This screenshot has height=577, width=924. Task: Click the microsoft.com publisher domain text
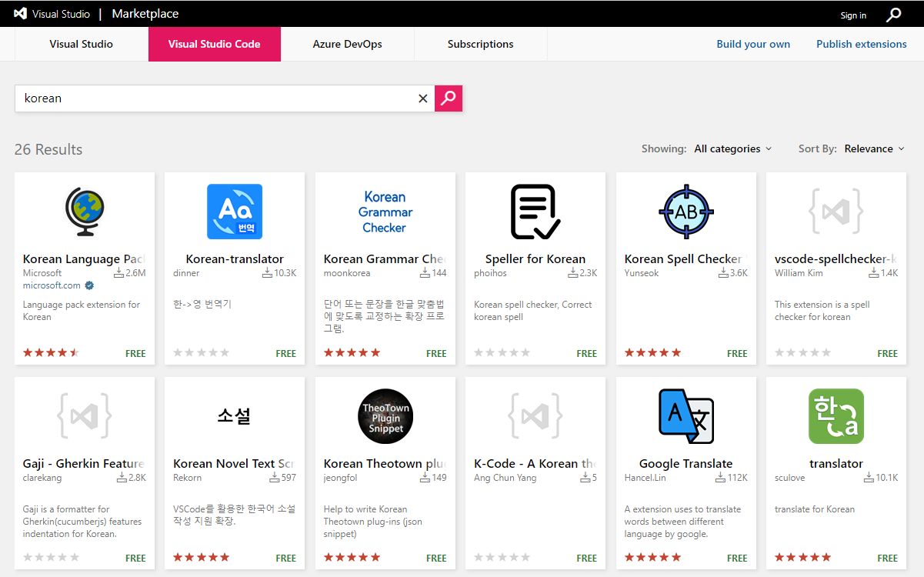pos(52,285)
